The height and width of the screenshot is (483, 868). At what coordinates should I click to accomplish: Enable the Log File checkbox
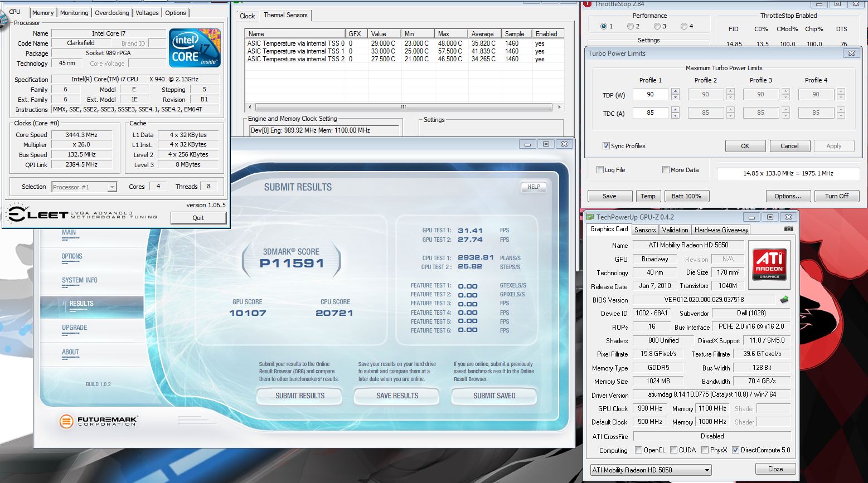600,170
